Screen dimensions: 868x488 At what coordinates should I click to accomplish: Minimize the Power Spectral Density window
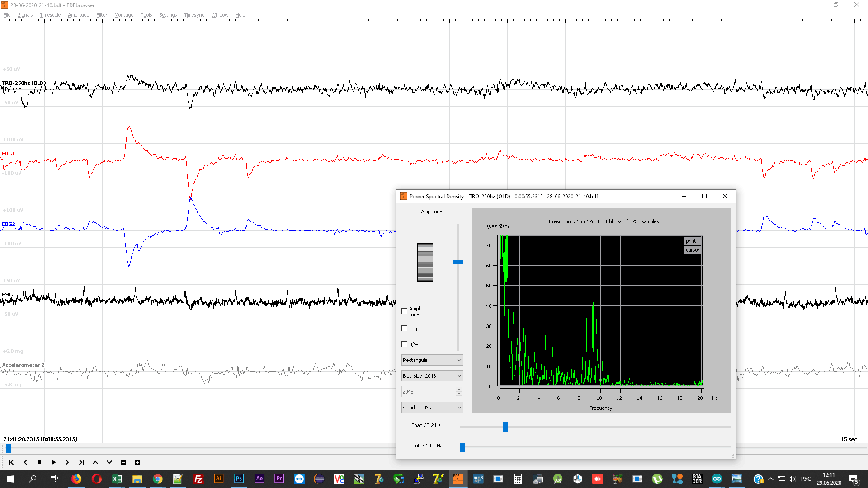pyautogui.click(x=684, y=196)
